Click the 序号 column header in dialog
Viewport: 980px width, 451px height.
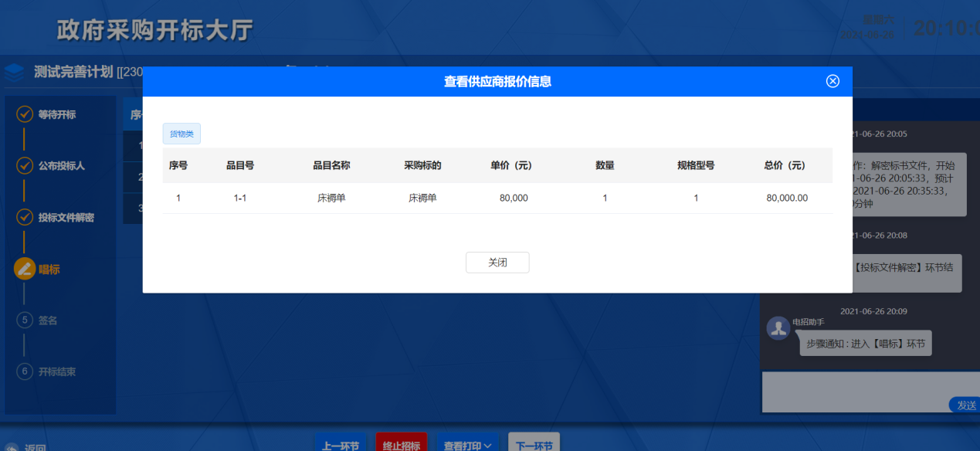[x=178, y=165]
